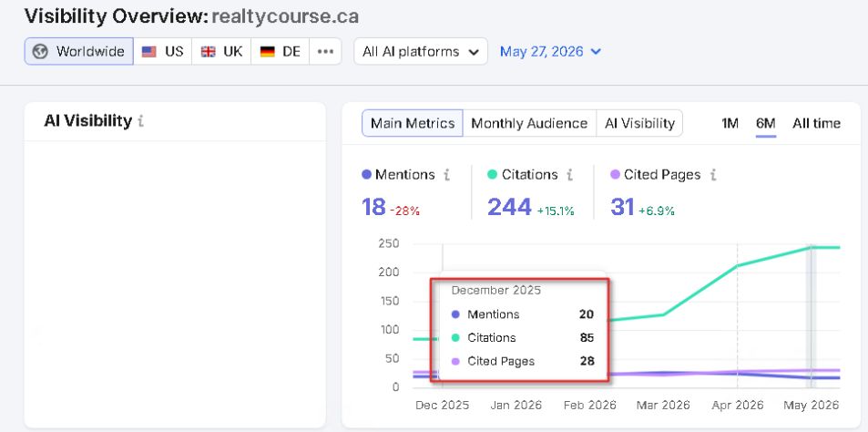The width and height of the screenshot is (868, 432).
Task: Toggle the Mentions series legend
Action: pyautogui.click(x=399, y=174)
